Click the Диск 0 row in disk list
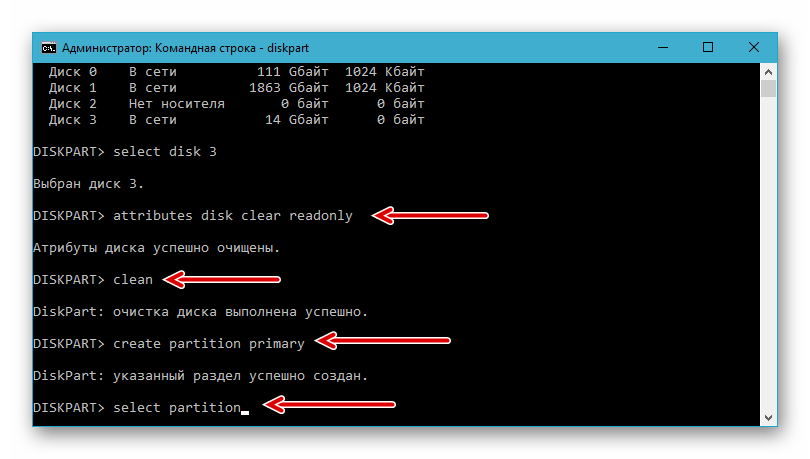Image resolution: width=810 pixels, height=459 pixels. [x=237, y=72]
